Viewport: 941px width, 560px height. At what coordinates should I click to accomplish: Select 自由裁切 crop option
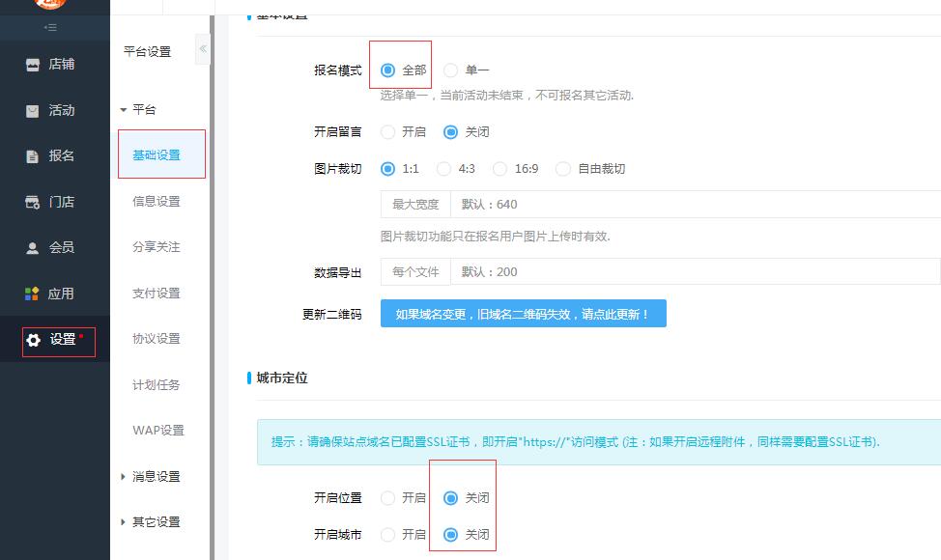tap(563, 169)
